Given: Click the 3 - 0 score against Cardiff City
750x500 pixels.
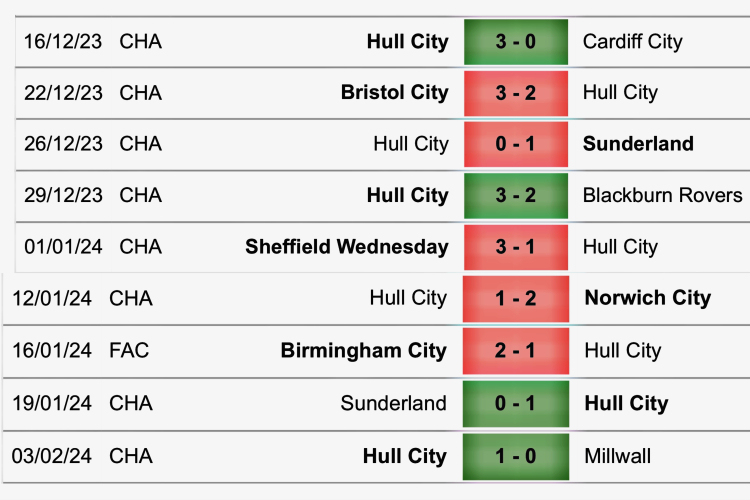Looking at the screenshot, I should coord(515,42).
